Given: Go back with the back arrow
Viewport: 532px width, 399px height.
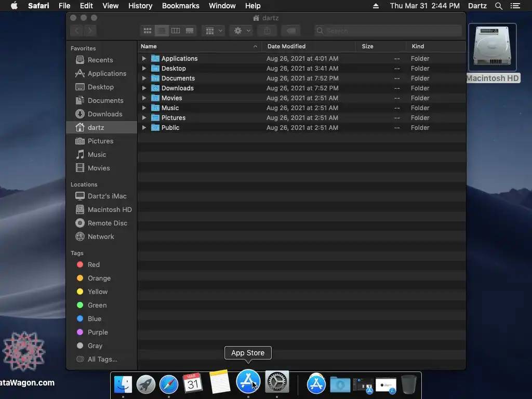Looking at the screenshot, I should click(x=77, y=31).
